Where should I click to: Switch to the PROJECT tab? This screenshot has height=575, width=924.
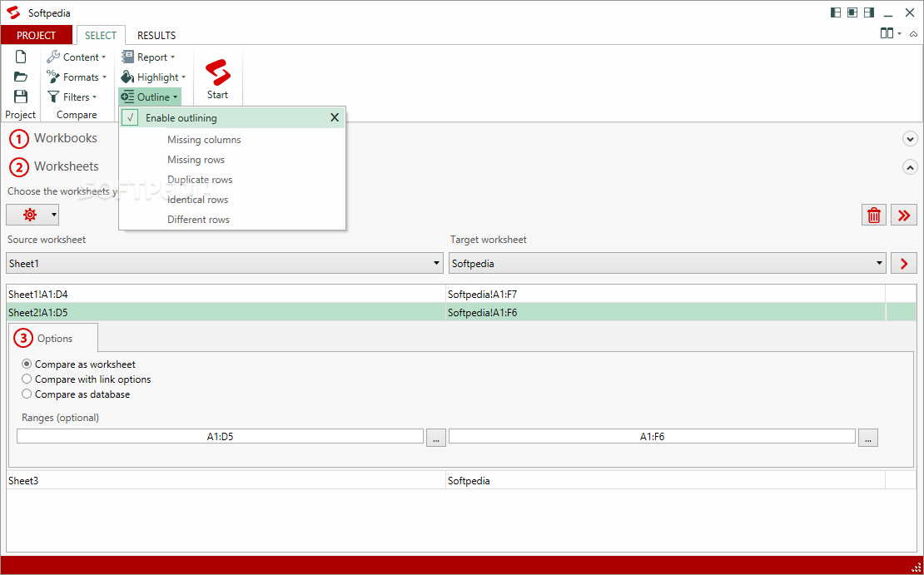click(37, 35)
